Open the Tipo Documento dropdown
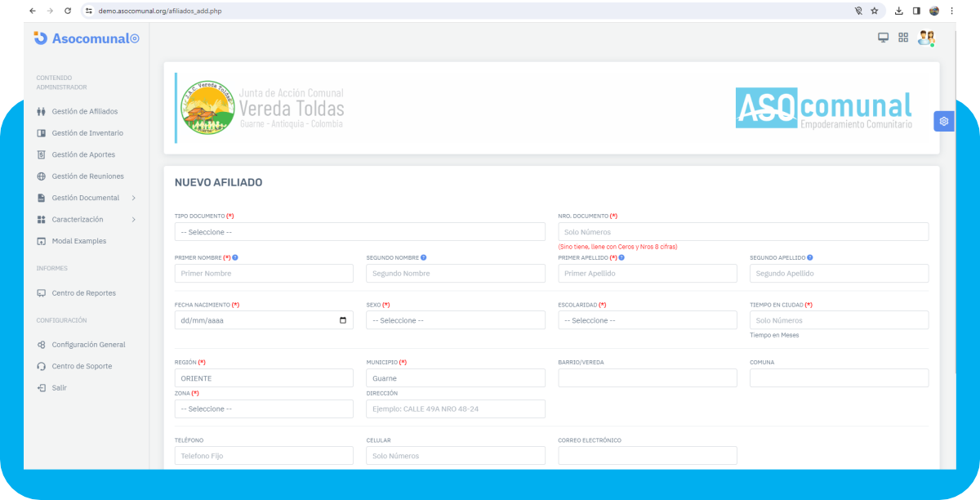Image resolution: width=980 pixels, height=500 pixels. [x=359, y=232]
